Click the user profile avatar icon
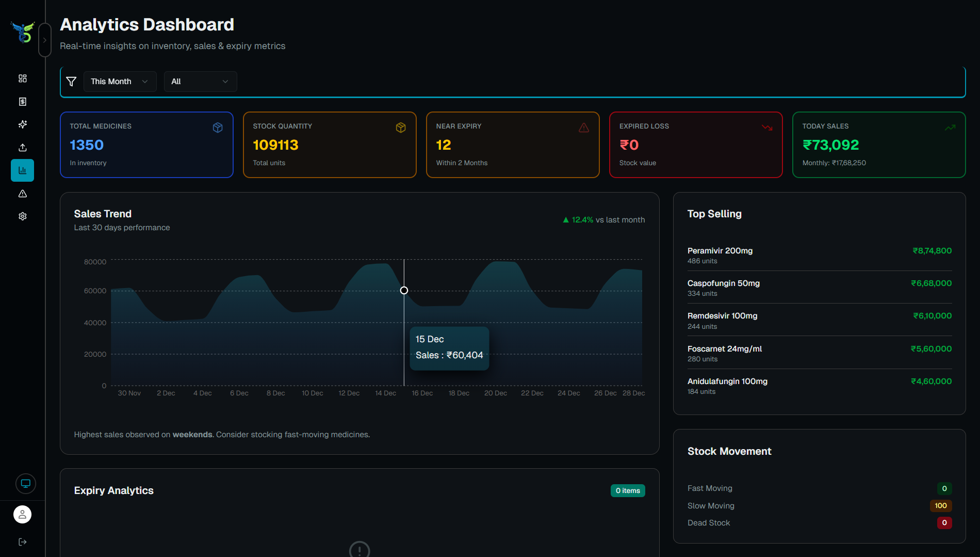980x557 pixels. 23,514
